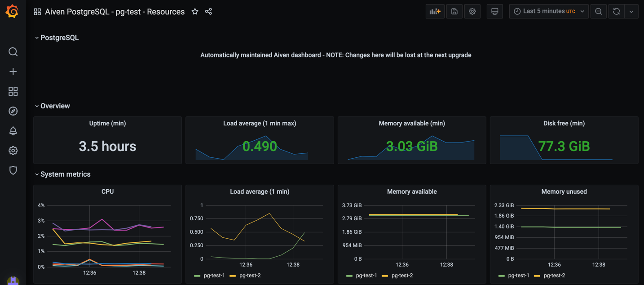Open the Alerting bell icon
This screenshot has width=644, height=285.
coord(13,130)
